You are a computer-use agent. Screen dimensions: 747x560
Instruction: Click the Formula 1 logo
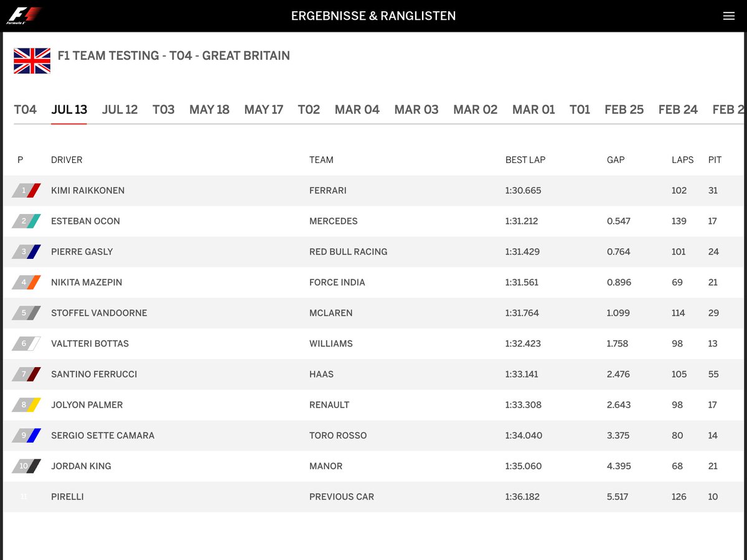coord(24,16)
